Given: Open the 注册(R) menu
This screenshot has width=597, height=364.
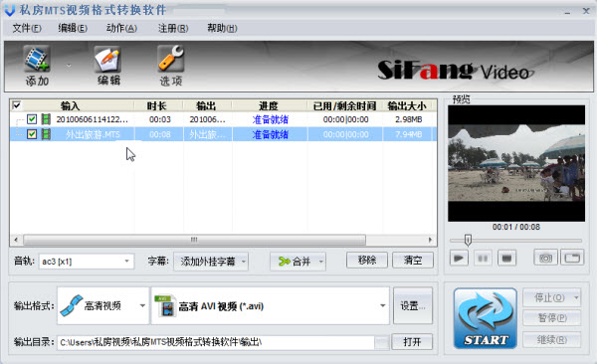Looking at the screenshot, I should [173, 28].
